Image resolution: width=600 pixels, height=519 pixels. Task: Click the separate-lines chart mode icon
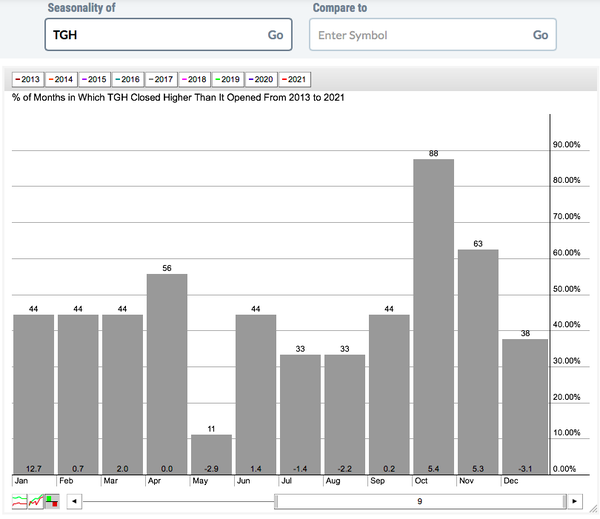click(20, 501)
